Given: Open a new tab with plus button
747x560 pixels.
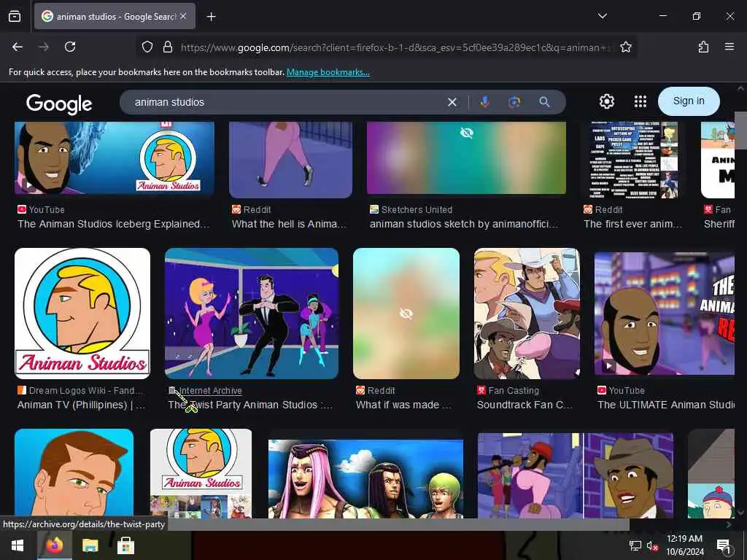Looking at the screenshot, I should pyautogui.click(x=211, y=17).
